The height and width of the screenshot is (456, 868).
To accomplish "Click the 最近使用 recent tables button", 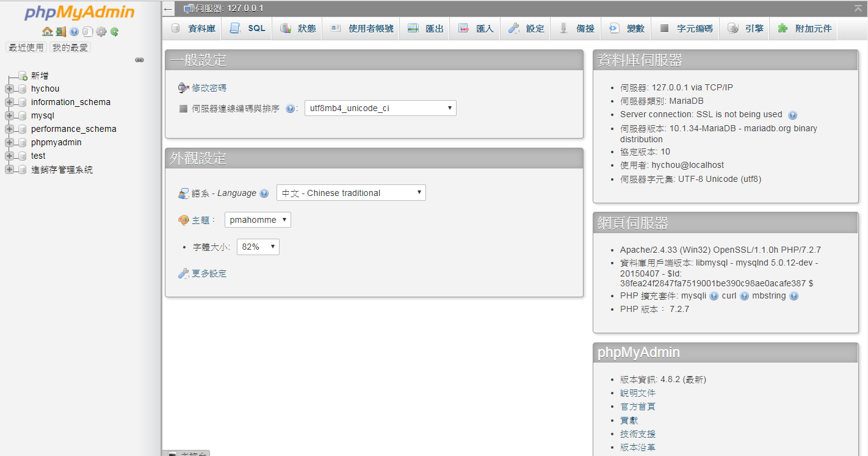I will tap(26, 47).
